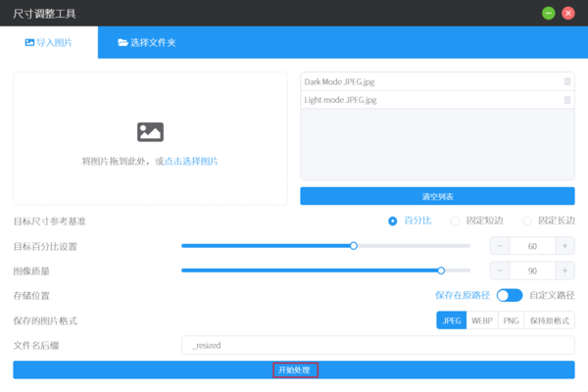Image resolution: width=588 pixels, height=392 pixels.
Task: Toggle the storage path switch
Action: tap(510, 295)
